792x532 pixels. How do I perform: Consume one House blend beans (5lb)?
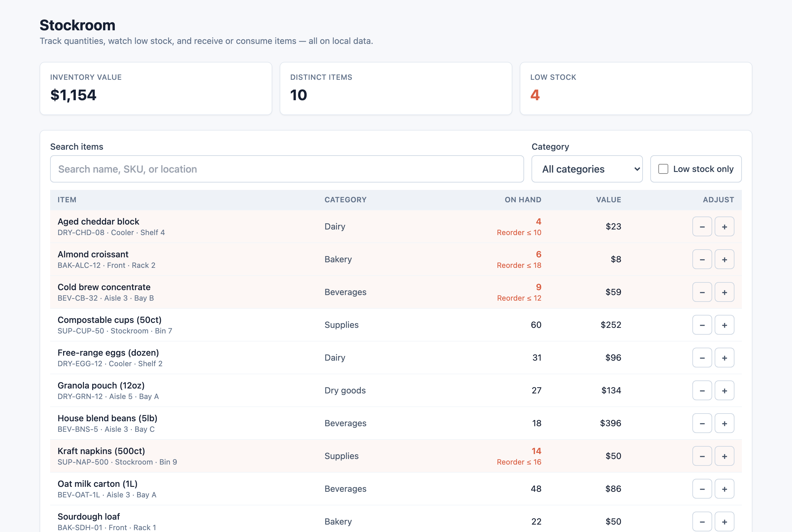[702, 423]
